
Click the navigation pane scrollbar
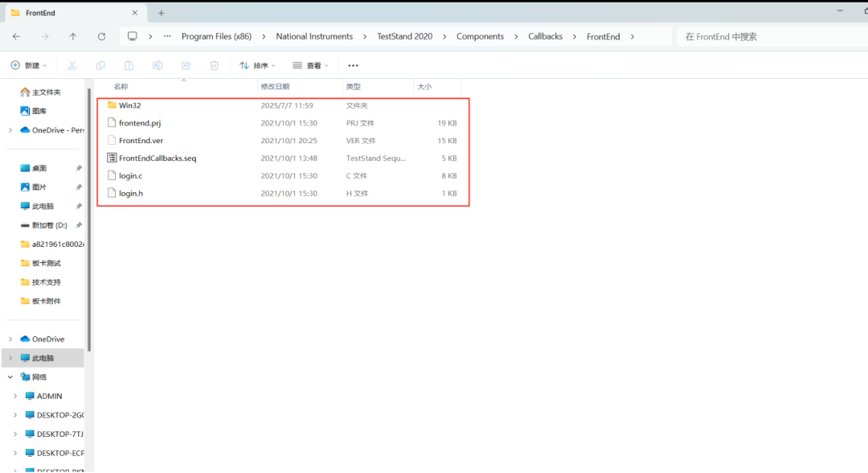[89, 220]
